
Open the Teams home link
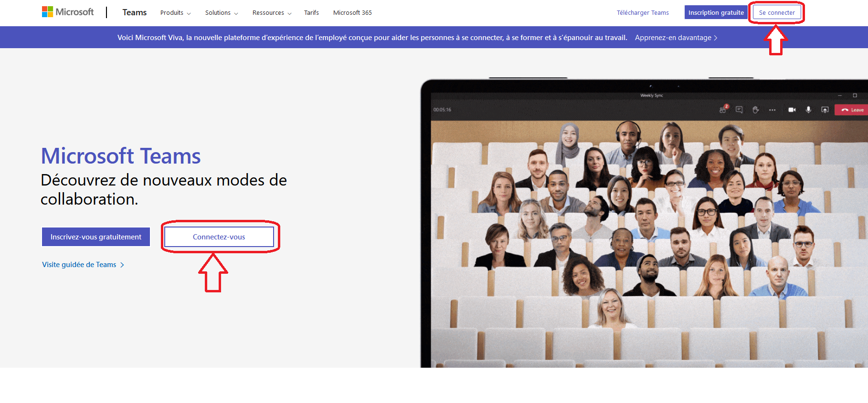134,12
